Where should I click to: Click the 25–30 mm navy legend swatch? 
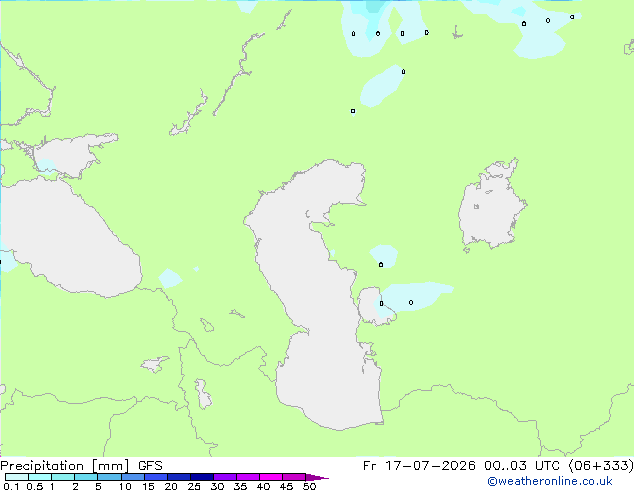(202, 477)
